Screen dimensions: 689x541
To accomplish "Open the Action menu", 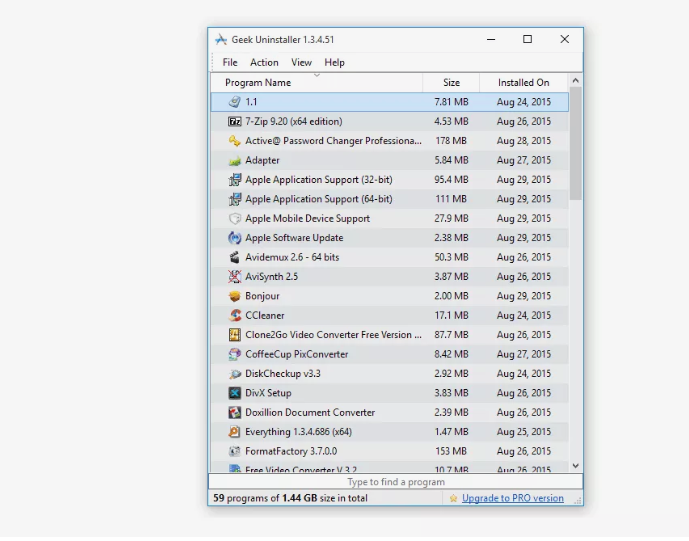I will click(264, 62).
